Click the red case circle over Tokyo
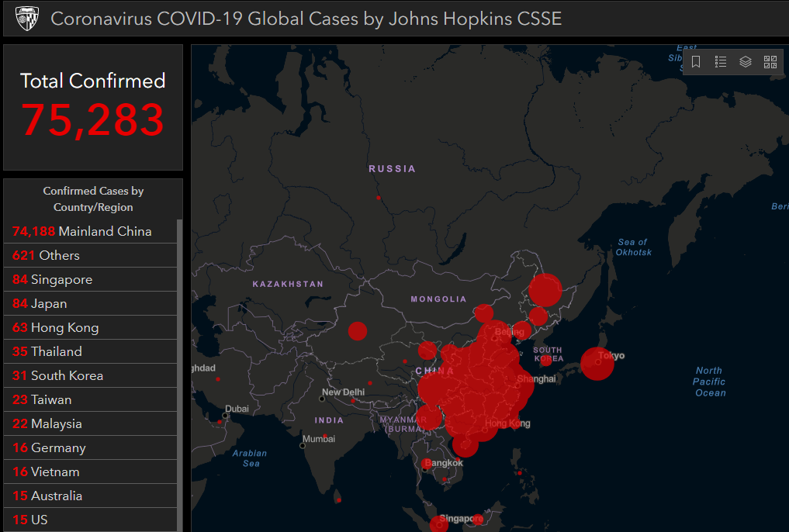Viewport: 789px width, 532px height. (x=597, y=364)
